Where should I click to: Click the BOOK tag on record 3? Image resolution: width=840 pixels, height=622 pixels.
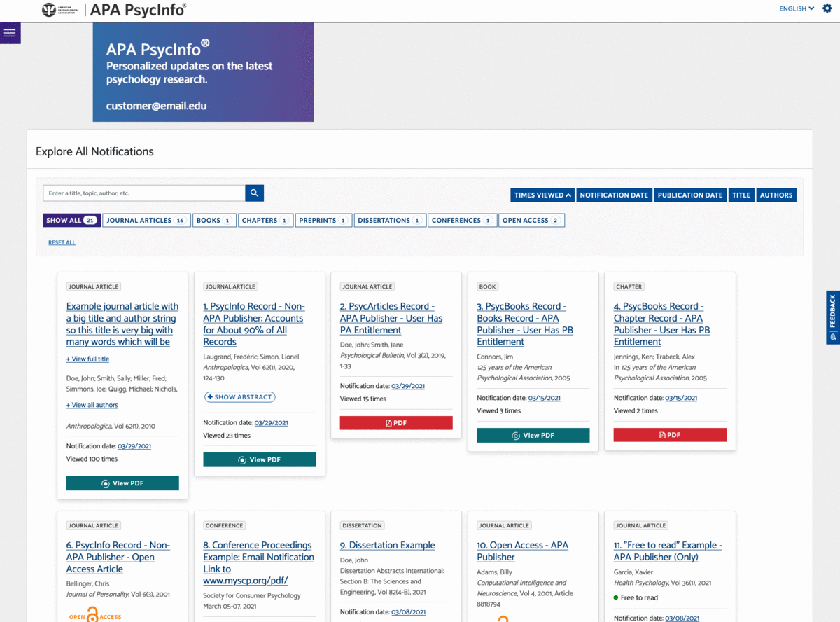488,286
